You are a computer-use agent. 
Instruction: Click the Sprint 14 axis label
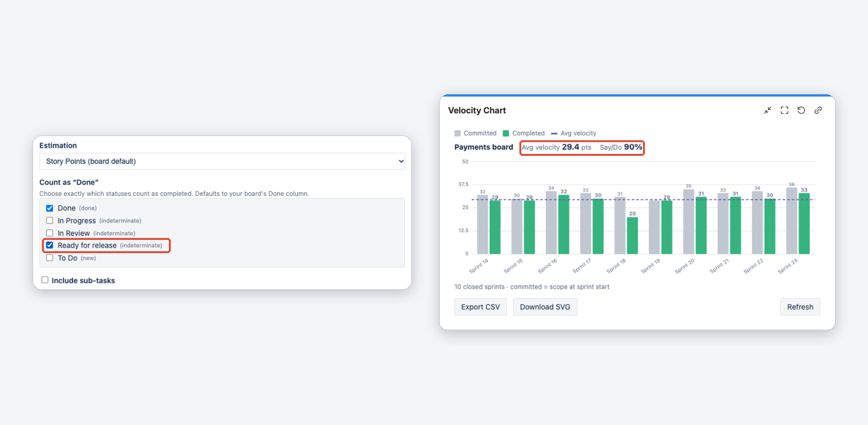(x=479, y=266)
